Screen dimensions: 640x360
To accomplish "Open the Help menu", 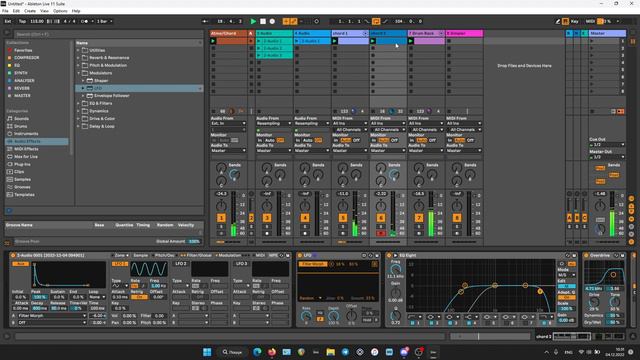I will (x=76, y=11).
